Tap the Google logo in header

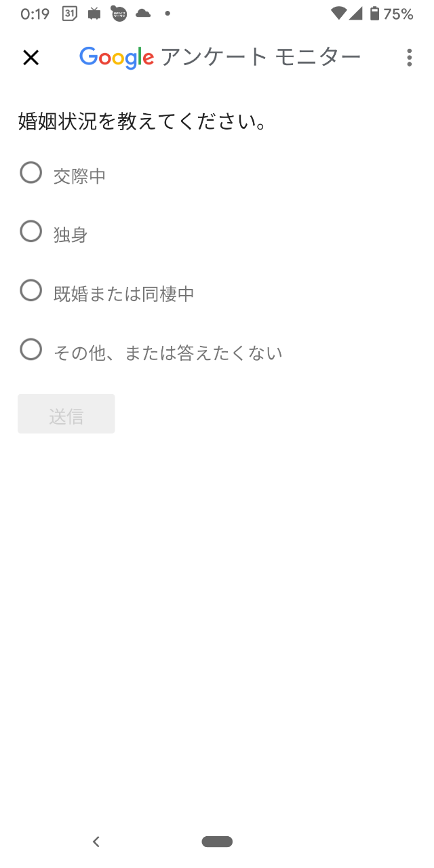[x=117, y=58]
